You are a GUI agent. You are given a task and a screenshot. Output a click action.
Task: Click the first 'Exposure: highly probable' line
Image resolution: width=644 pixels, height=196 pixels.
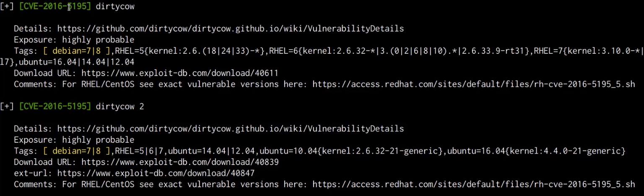pyautogui.click(x=74, y=40)
